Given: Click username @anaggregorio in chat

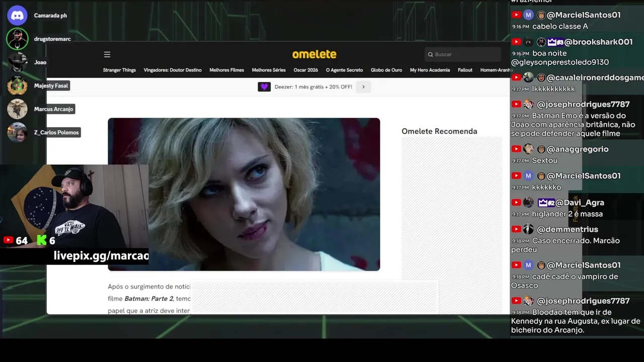Looking at the screenshot, I should pos(578,149).
